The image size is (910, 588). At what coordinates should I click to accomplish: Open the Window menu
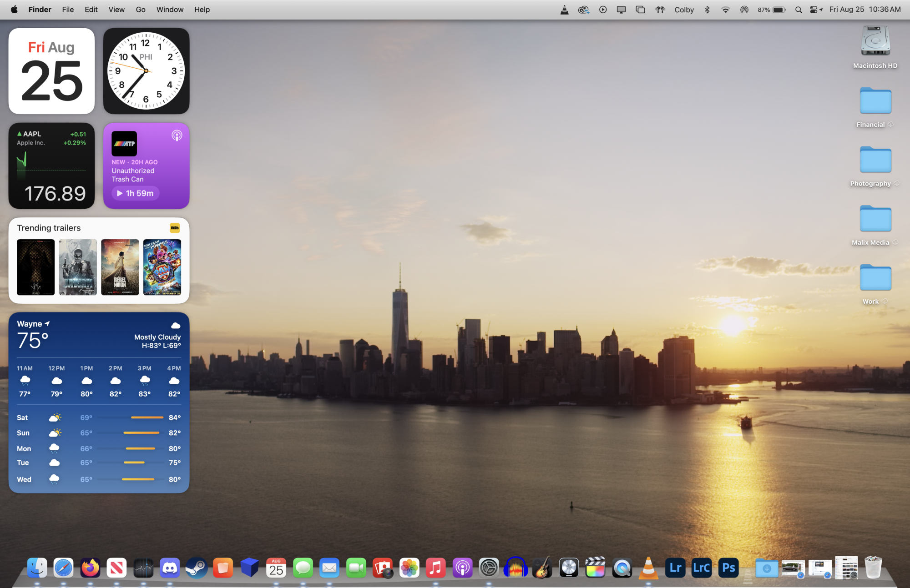point(170,10)
